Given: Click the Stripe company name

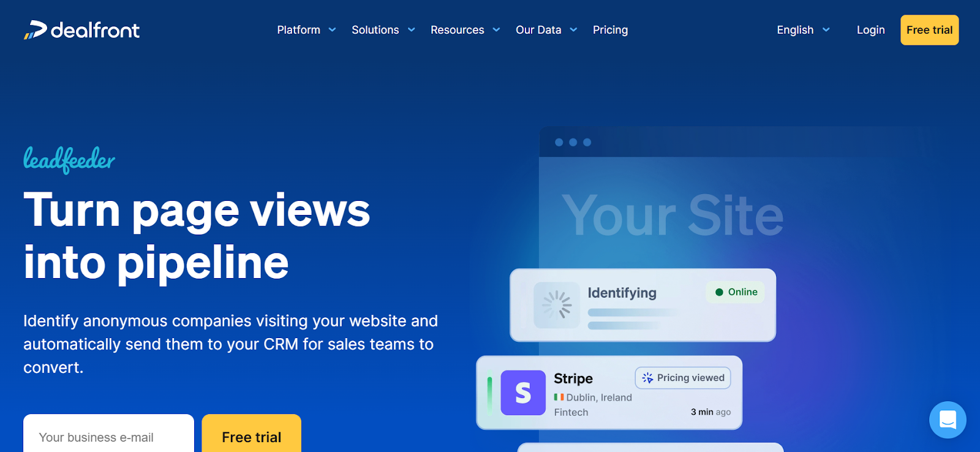Looking at the screenshot, I should pos(573,379).
